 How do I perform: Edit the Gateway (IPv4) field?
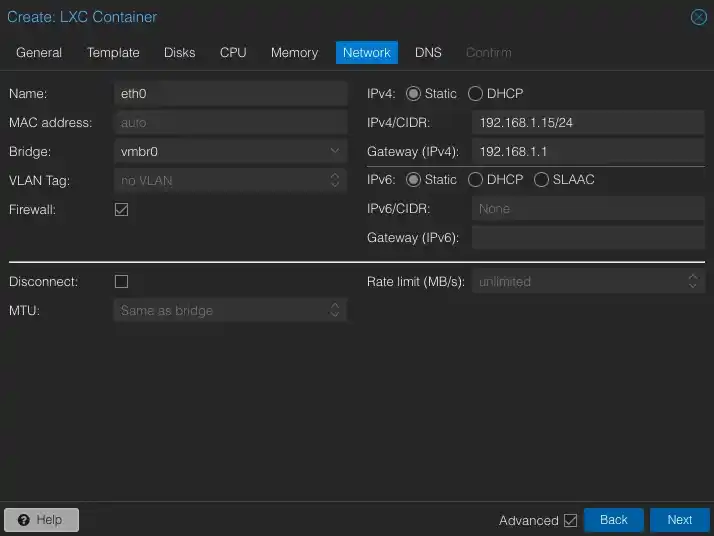click(x=588, y=151)
